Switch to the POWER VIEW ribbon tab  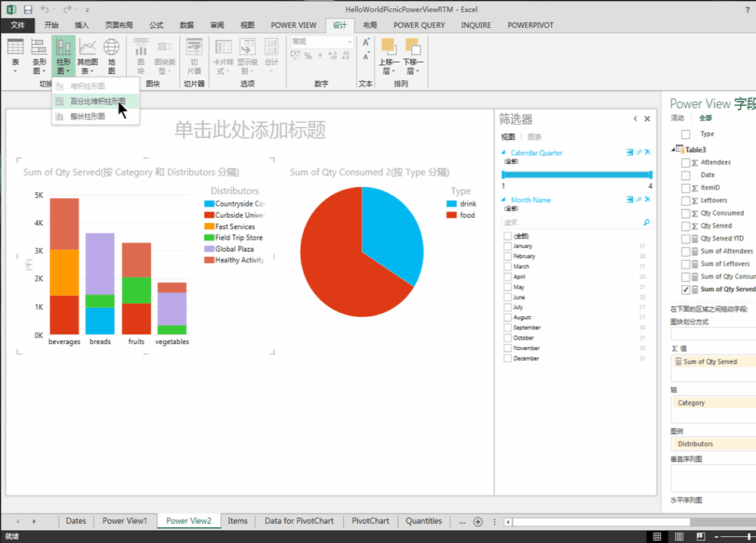tap(293, 25)
